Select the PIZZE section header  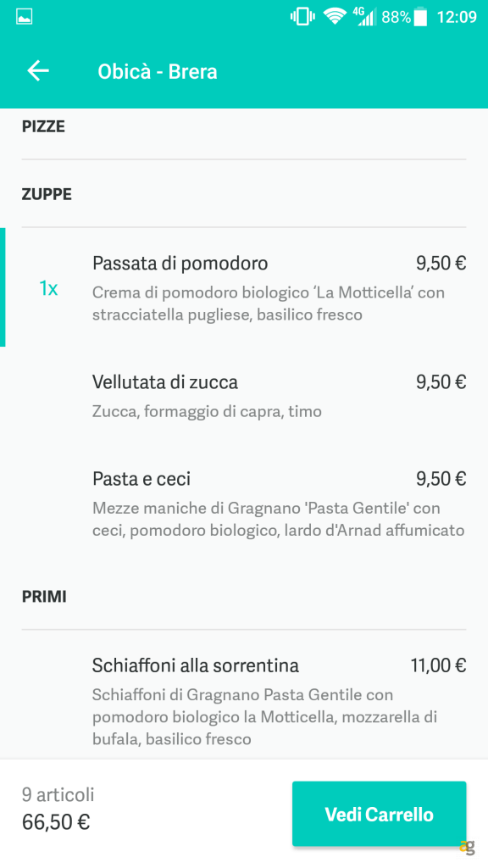pyautogui.click(x=45, y=126)
